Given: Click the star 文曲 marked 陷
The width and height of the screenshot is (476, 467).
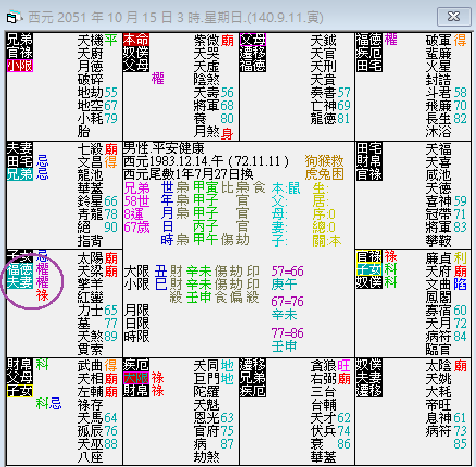Looking at the screenshot, I should (x=439, y=285).
